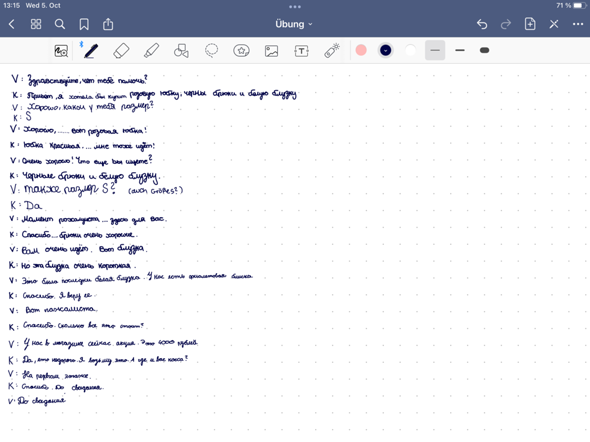590x442 pixels.
Task: Open the Elements sticker tool
Action: point(241,50)
